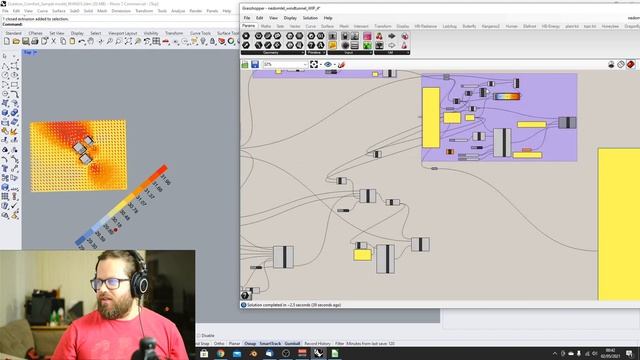640x360 pixels.
Task: Click the Undo arrow icon in Rhino toolbar
Action: [x=82, y=41]
